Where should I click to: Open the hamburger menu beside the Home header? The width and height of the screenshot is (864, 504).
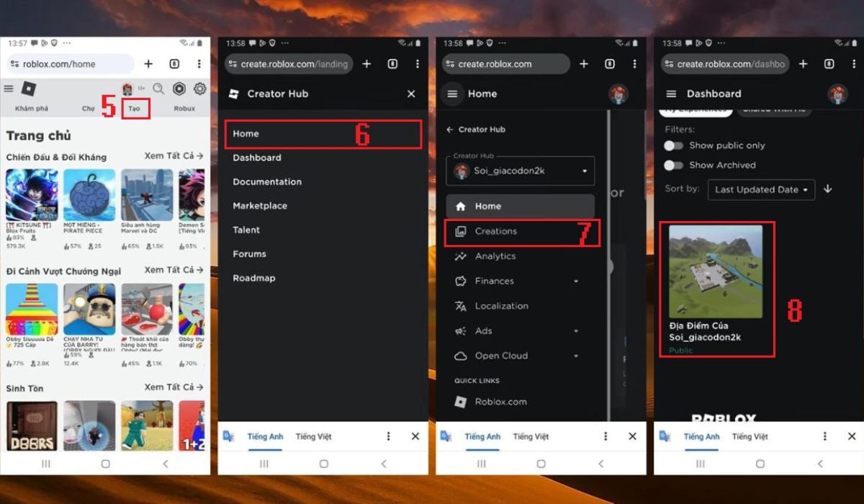point(452,94)
